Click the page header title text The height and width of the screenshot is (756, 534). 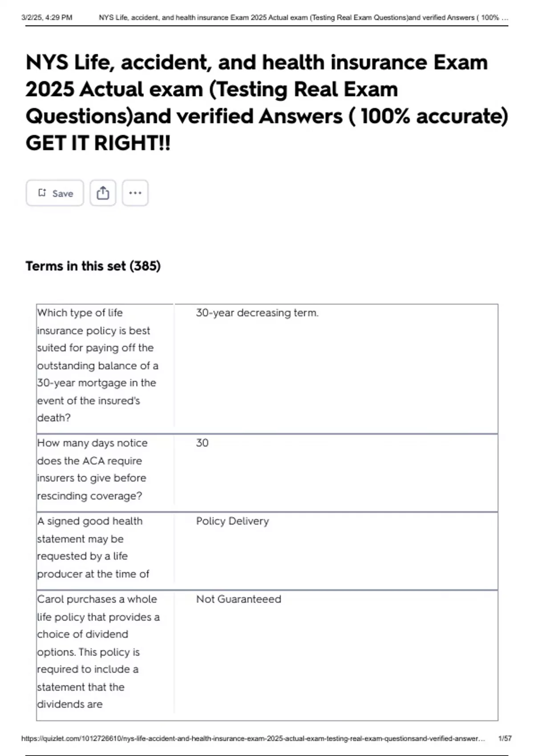point(303,18)
